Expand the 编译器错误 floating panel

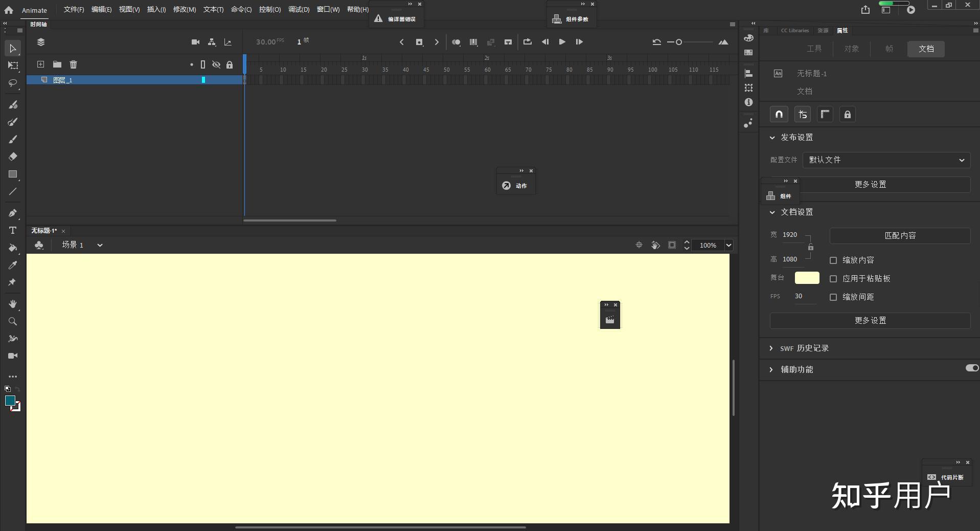[x=396, y=19]
